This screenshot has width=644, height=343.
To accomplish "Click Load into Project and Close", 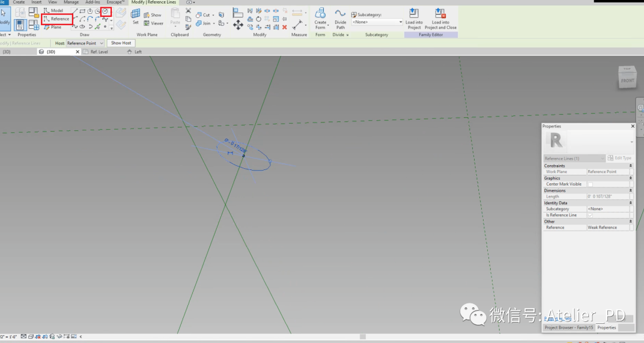I will click(440, 19).
